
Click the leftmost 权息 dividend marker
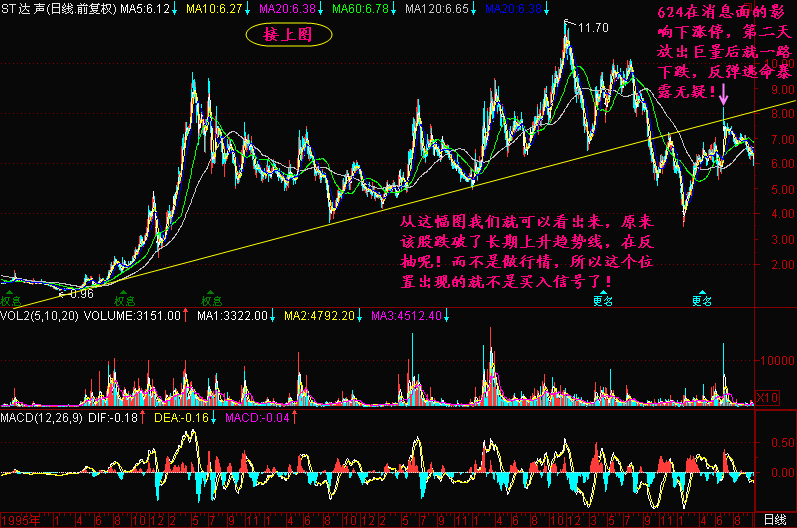[11, 299]
